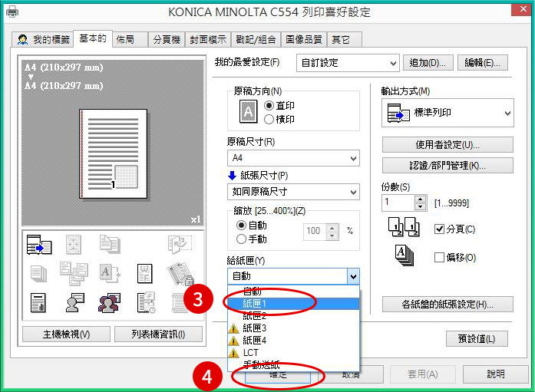Open the 原稿尺寸 A4 dropdown
The image size is (535, 392).
pyautogui.click(x=293, y=158)
